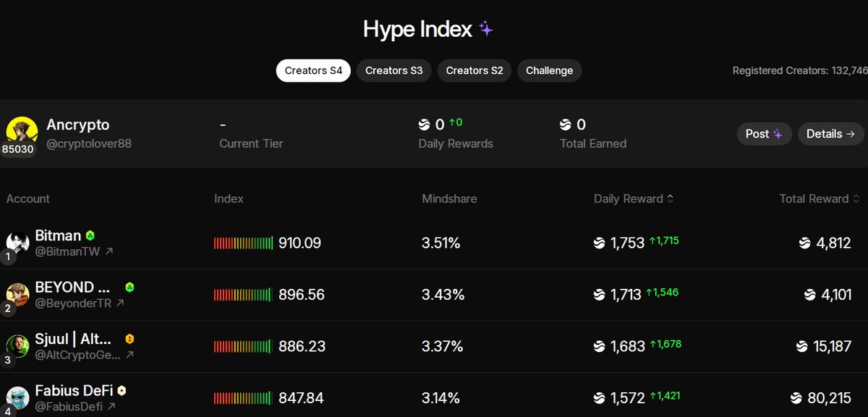Open external link arrow next to @FabiusDefi
The width and height of the screenshot is (868, 417).
click(111, 407)
